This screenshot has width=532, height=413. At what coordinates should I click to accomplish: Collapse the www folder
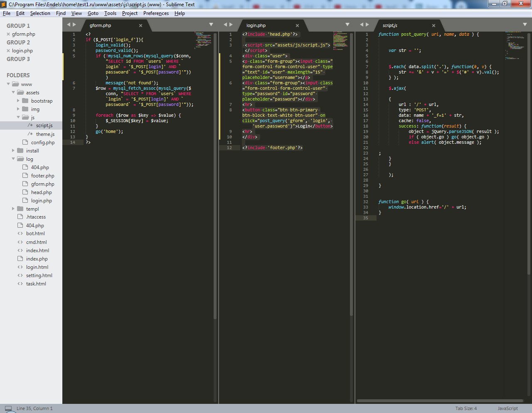tap(8, 84)
